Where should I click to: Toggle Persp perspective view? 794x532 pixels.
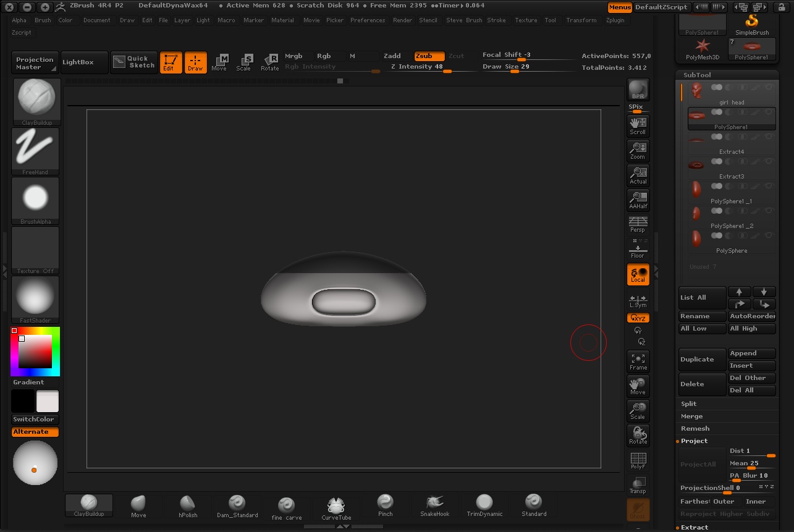638,224
